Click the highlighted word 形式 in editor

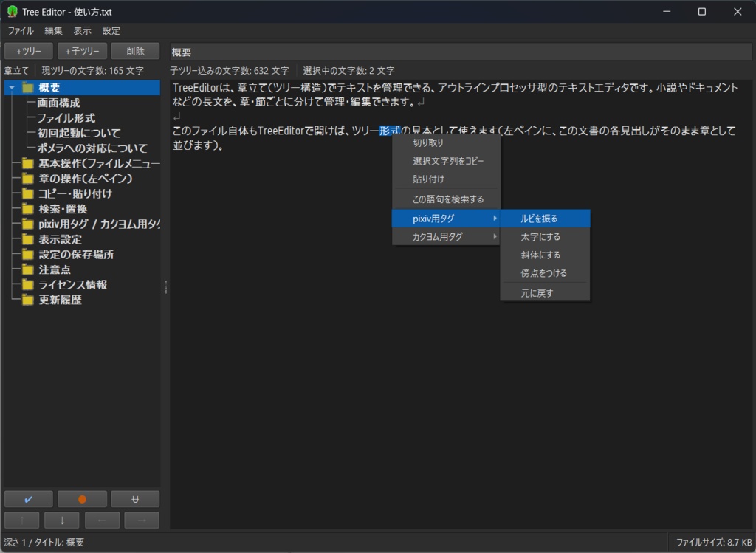390,131
